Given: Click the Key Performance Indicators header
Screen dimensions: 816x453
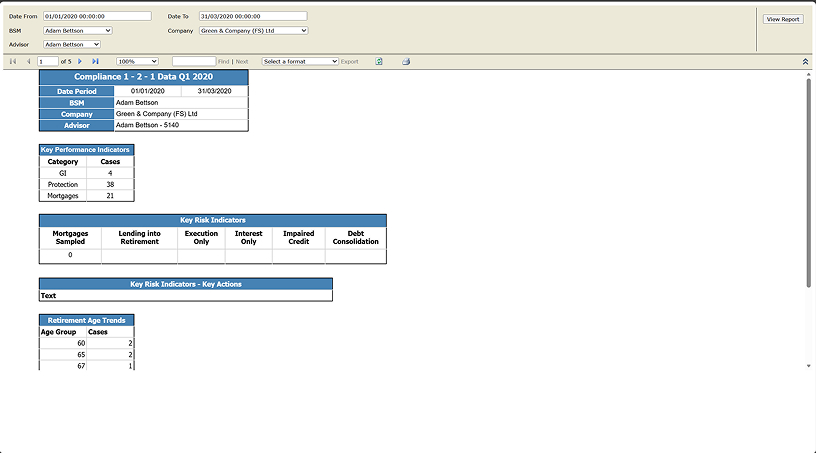Looking at the screenshot, I should click(86, 150).
